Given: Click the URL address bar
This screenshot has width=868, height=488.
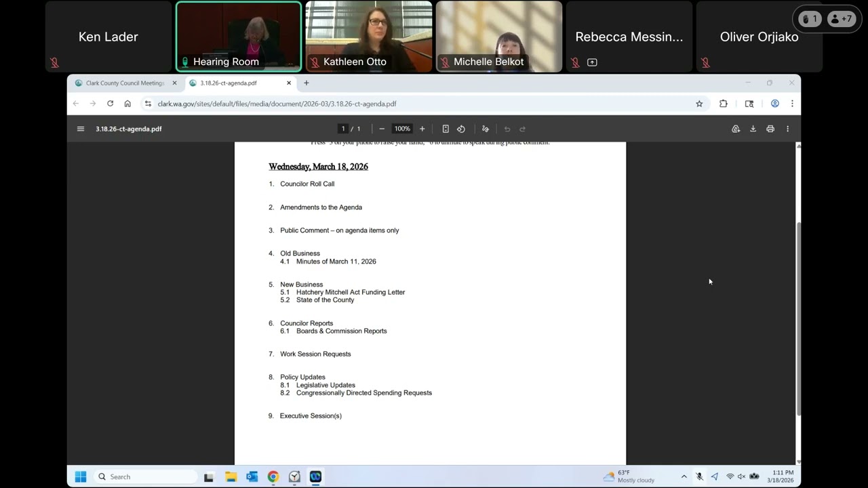Looking at the screenshot, I should 424,104.
